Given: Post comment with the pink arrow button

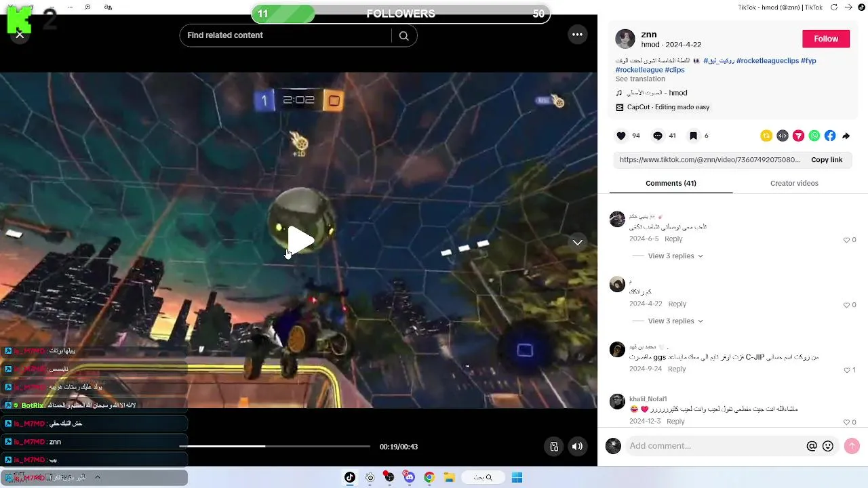Looking at the screenshot, I should [x=852, y=446].
